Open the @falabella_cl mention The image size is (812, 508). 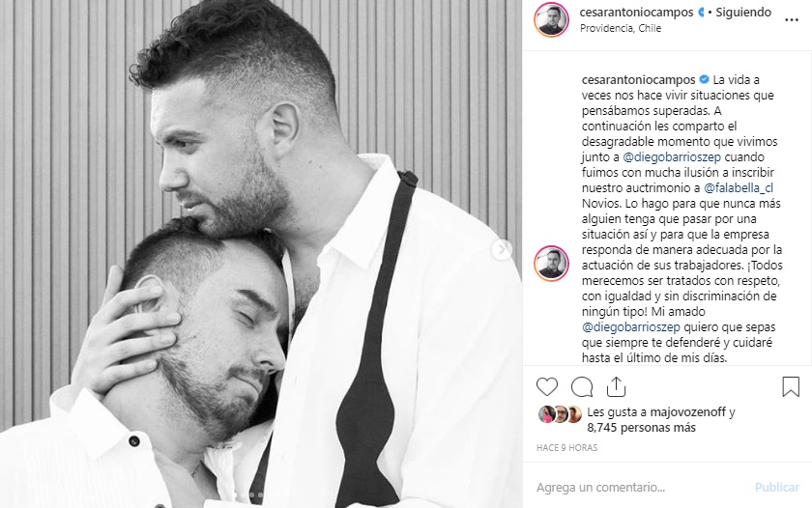(x=739, y=187)
